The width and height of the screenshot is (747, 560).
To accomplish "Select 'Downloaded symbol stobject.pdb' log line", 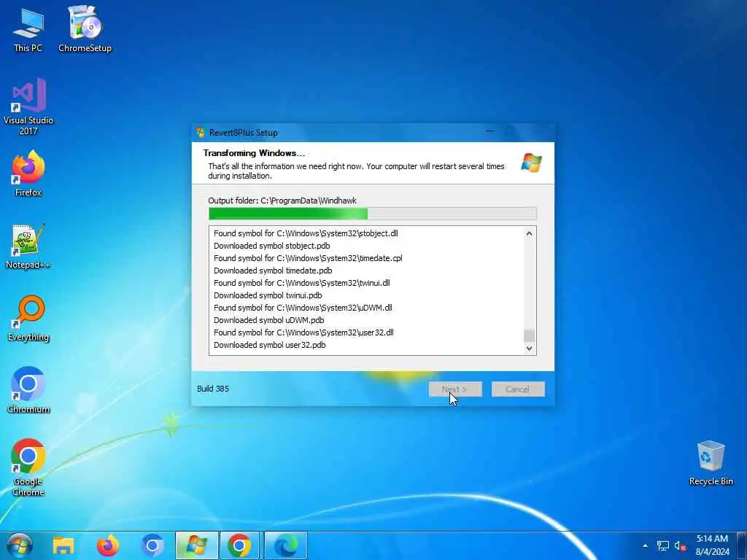I will pos(271,246).
